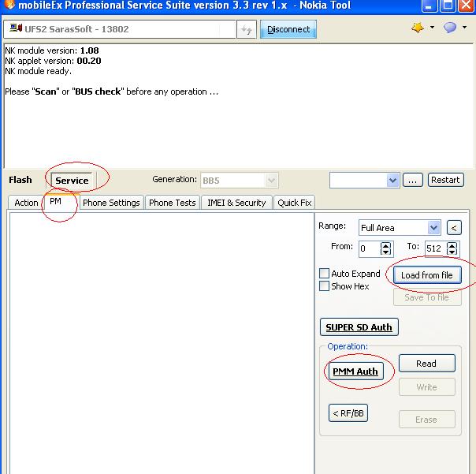The width and height of the screenshot is (476, 474).
Task: Click the refresh interface arrows icon
Action: (247, 29)
